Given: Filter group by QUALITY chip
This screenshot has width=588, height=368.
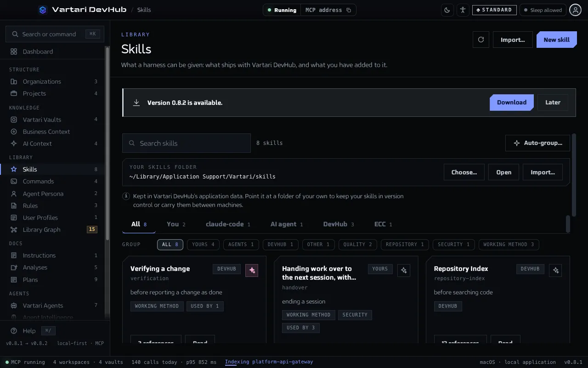Looking at the screenshot, I should click(358, 245).
